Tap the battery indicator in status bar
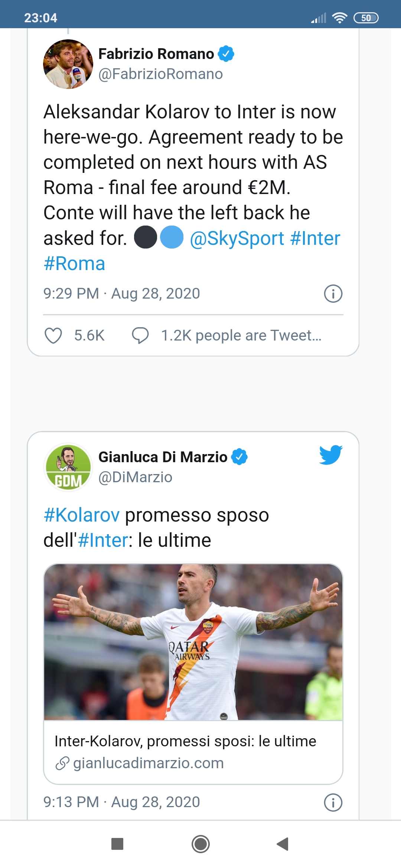The height and width of the screenshot is (868, 401). (x=366, y=18)
